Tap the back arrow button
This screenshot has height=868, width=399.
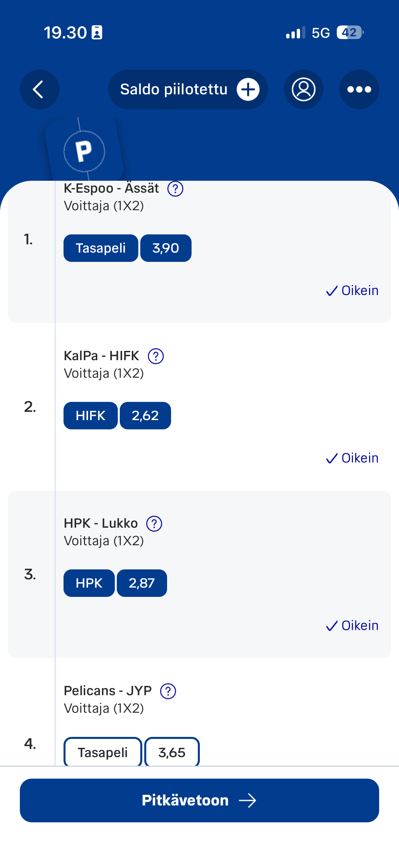click(x=39, y=89)
